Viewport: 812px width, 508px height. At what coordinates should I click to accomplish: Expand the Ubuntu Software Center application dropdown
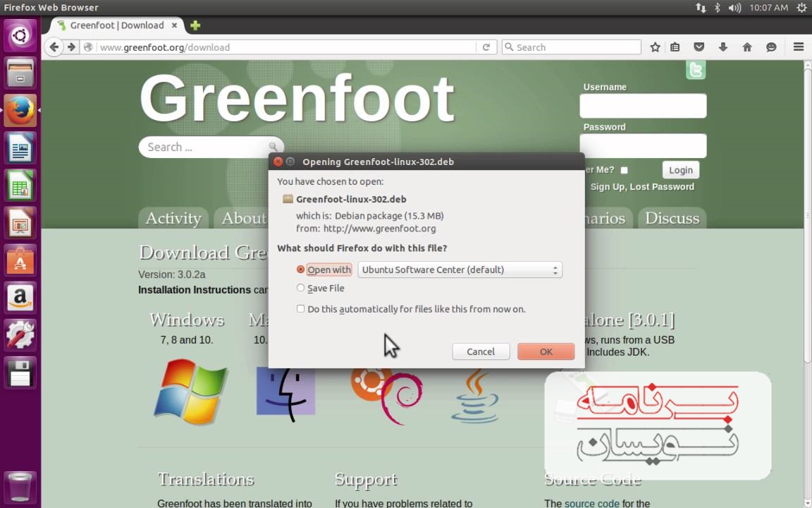click(x=460, y=270)
